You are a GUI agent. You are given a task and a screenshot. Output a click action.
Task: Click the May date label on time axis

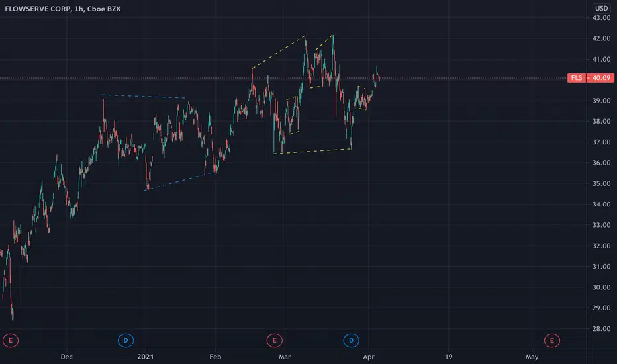click(532, 357)
